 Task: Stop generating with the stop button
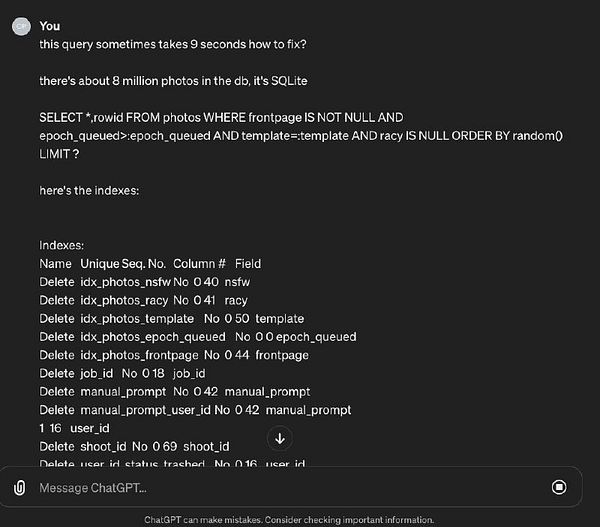(x=559, y=487)
